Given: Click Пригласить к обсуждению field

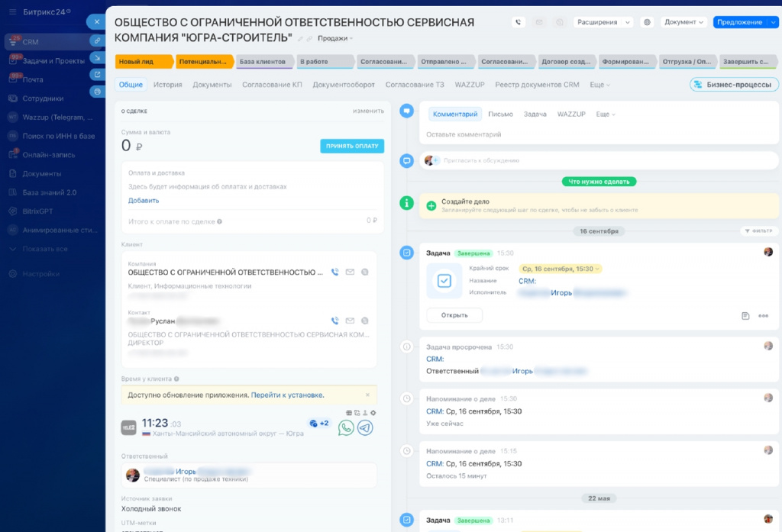Looking at the screenshot, I should pos(599,160).
